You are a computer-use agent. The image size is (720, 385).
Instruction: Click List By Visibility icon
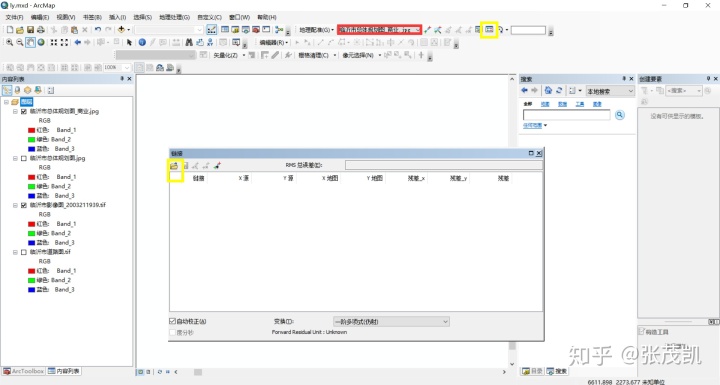[x=28, y=90]
